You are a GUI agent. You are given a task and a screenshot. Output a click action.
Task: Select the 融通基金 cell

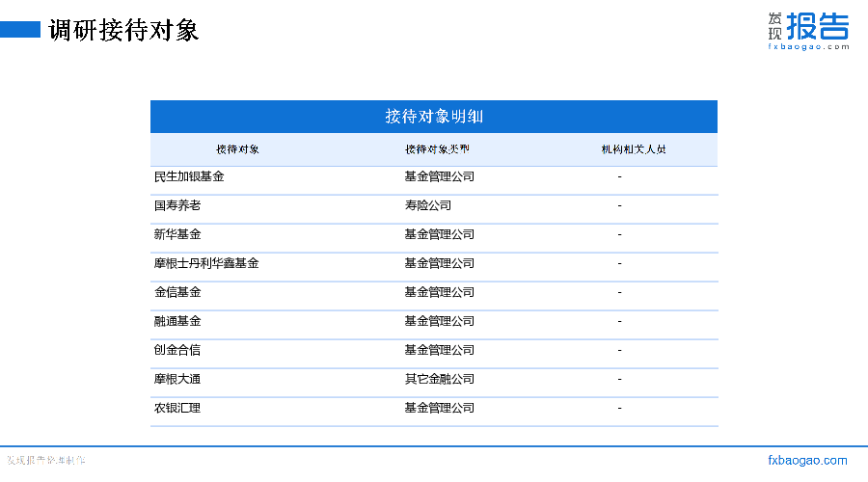coord(177,321)
